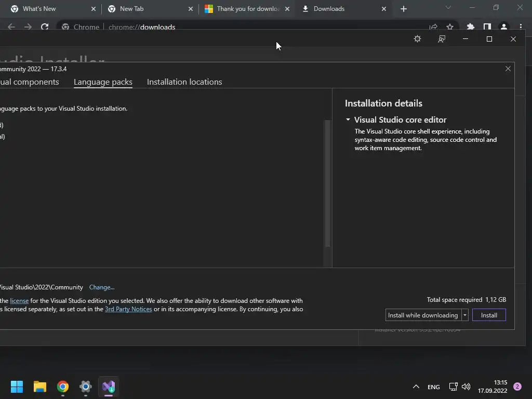532x399 pixels.
Task: Switch to the Installation locations tab
Action: 184,82
